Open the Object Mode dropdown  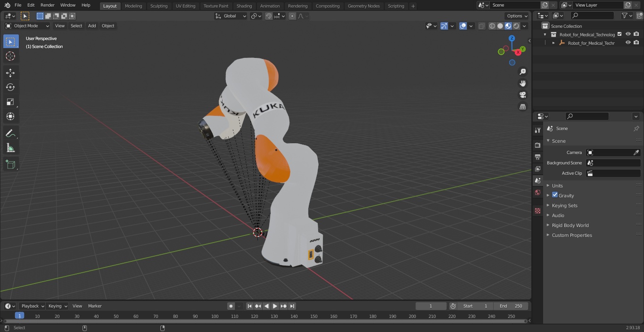click(27, 26)
